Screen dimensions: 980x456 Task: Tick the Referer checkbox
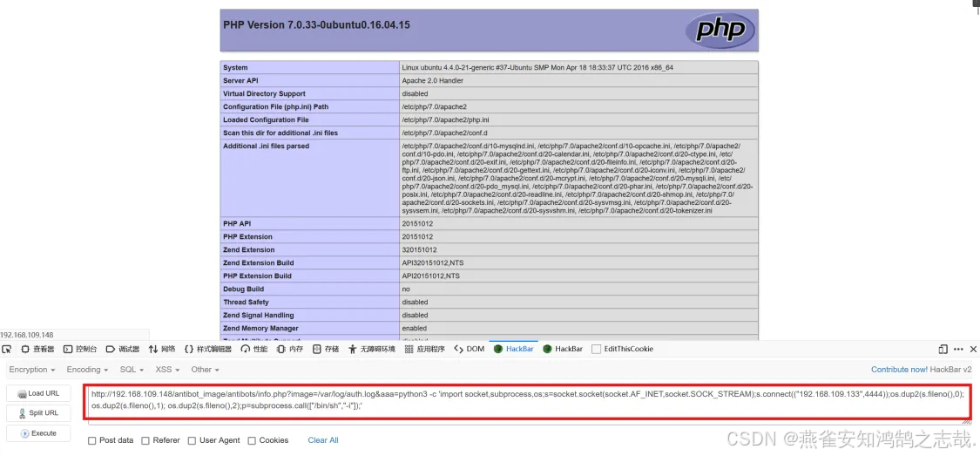tap(145, 440)
